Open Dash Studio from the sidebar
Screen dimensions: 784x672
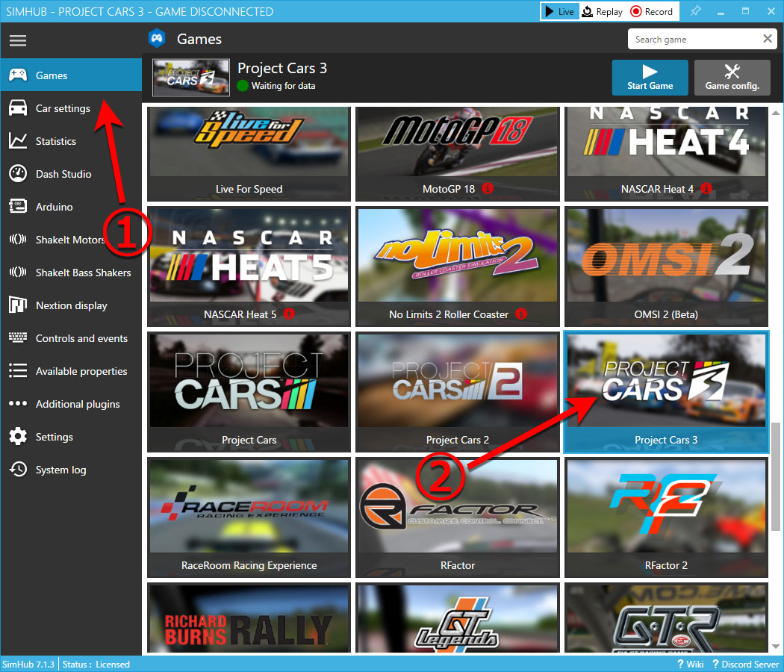(x=63, y=174)
